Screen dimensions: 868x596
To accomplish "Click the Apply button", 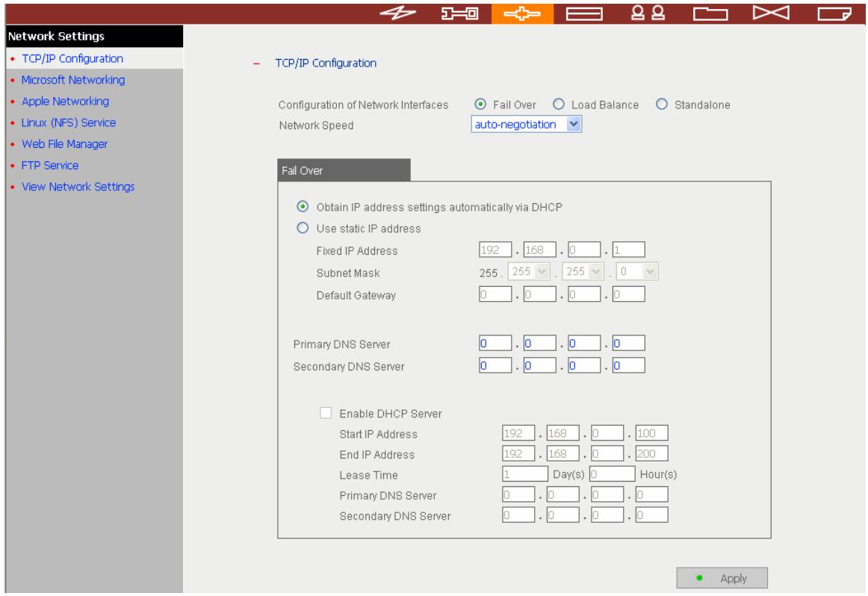I will click(x=722, y=578).
